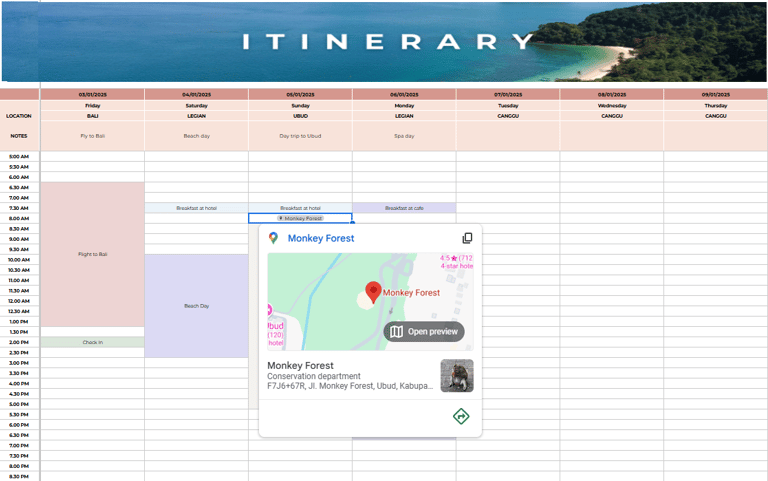768x481 pixels.
Task: Select Saturday's Breakfast at hotel cell
Action: pyautogui.click(x=196, y=208)
